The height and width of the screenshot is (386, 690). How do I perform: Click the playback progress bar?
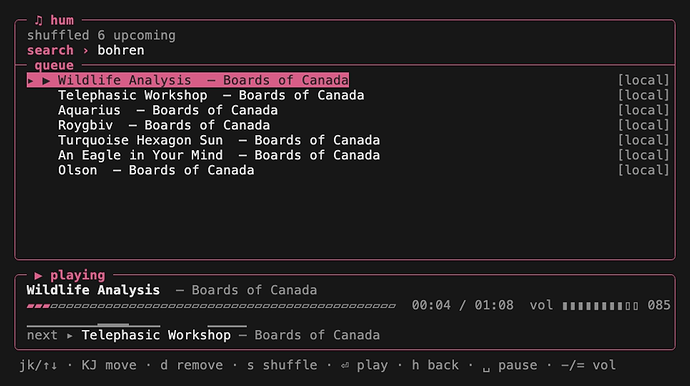tap(211, 306)
